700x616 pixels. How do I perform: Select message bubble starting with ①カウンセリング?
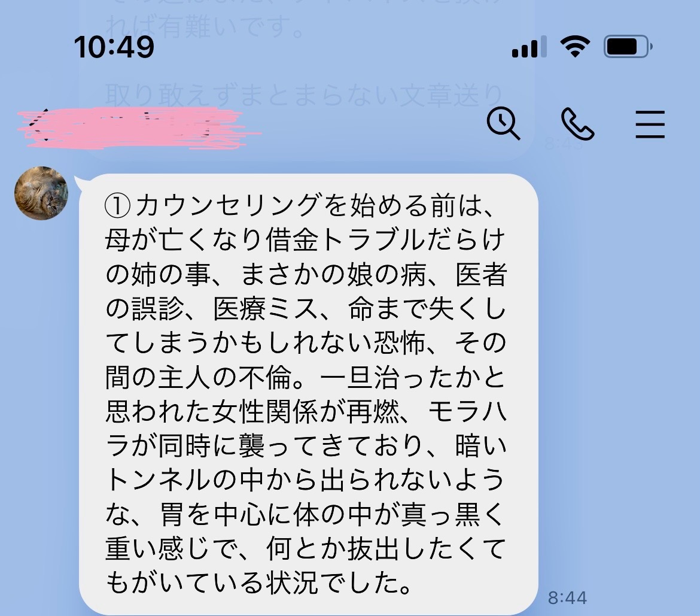click(309, 394)
